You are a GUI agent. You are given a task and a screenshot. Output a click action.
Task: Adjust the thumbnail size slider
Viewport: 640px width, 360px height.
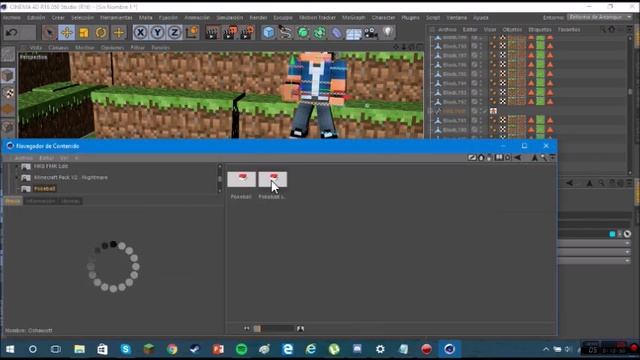point(273,329)
